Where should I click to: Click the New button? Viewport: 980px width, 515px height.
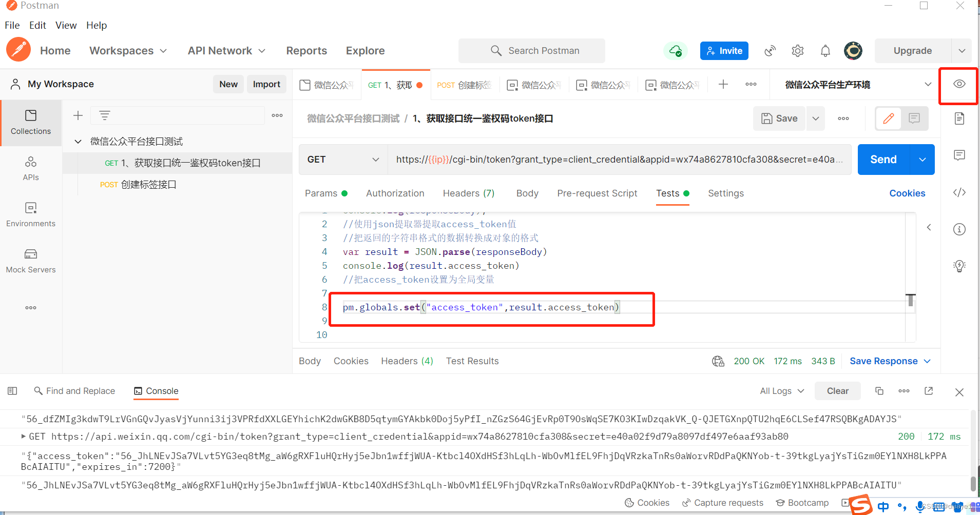[x=228, y=84]
